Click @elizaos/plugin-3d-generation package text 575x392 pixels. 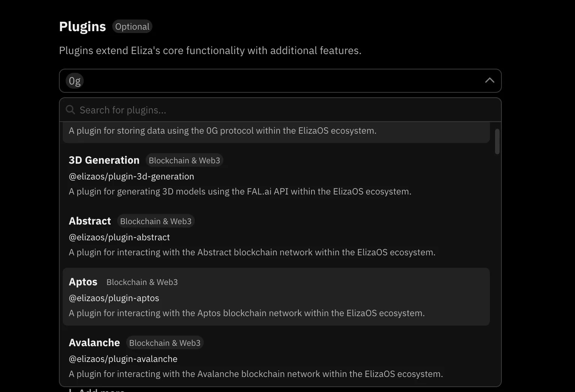[x=131, y=176]
